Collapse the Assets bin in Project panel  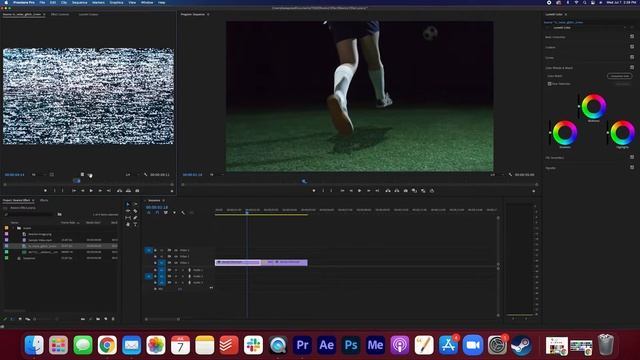[14, 228]
